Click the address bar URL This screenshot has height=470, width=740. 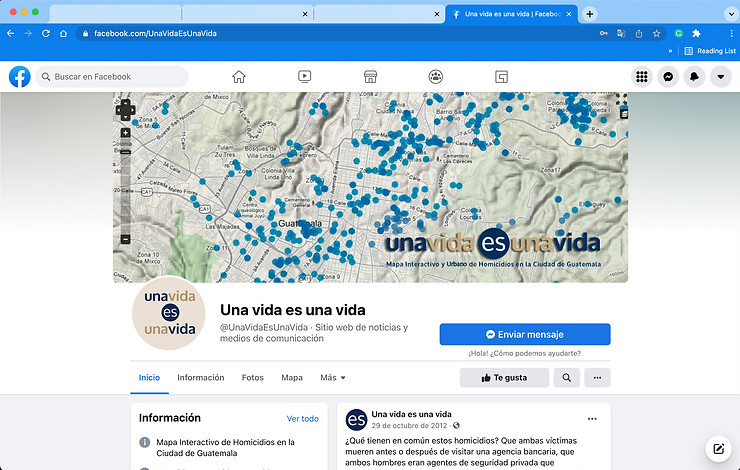pos(155,34)
